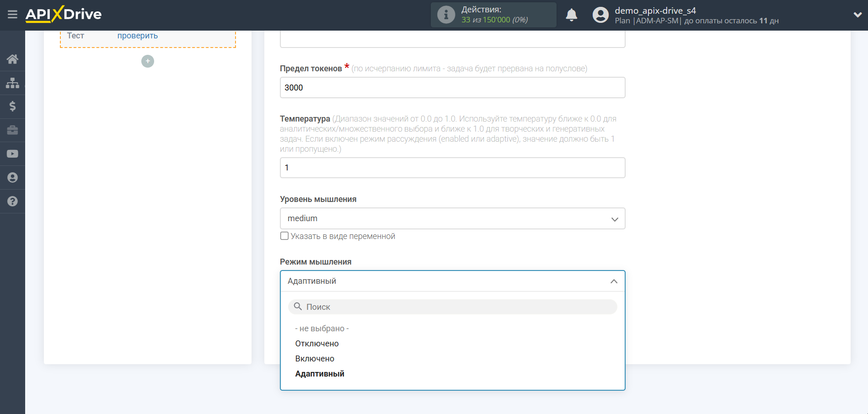Open the hamburger menu in header
Screen dimensions: 868x414
tap(12, 15)
